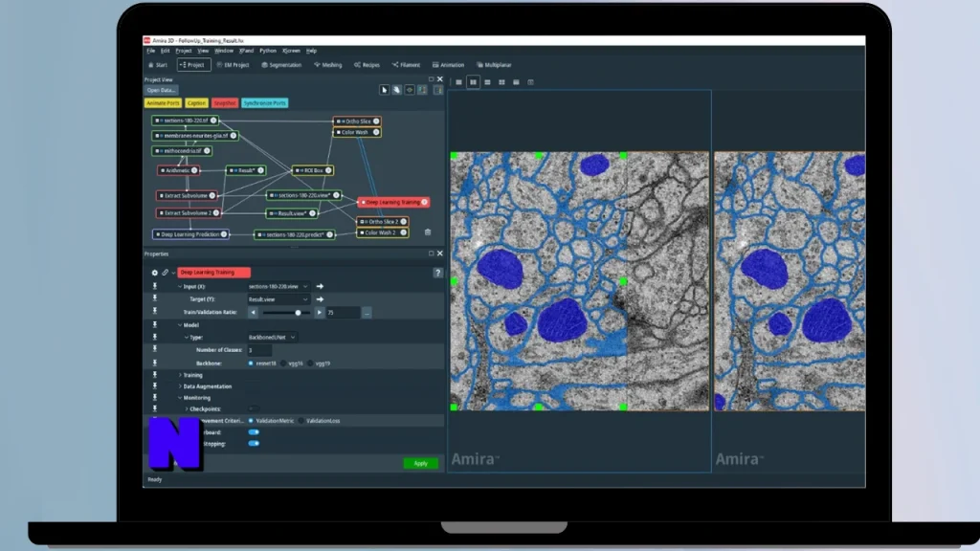Open the Target (Y) dropdown Result.view
This screenshot has width=980, height=551.
[278, 299]
